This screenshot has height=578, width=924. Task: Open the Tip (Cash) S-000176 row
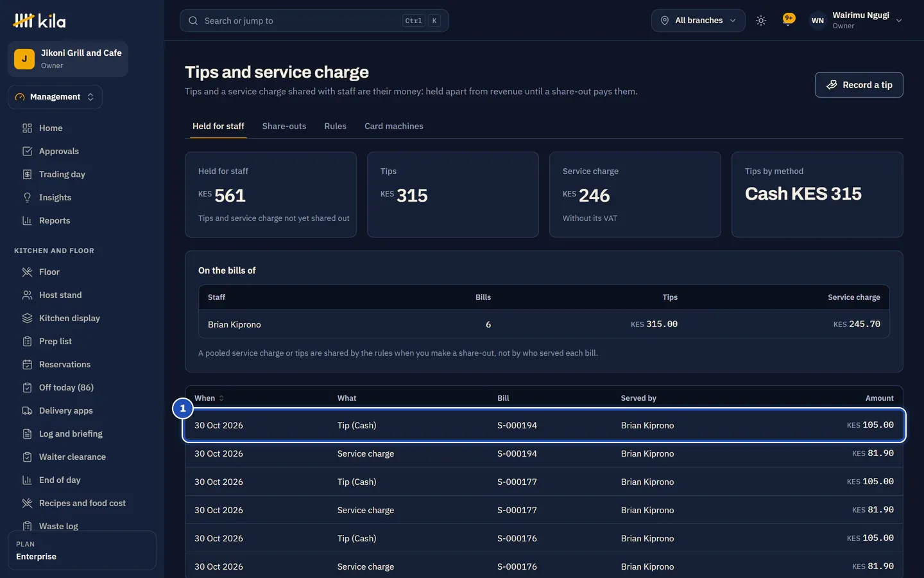(544, 538)
